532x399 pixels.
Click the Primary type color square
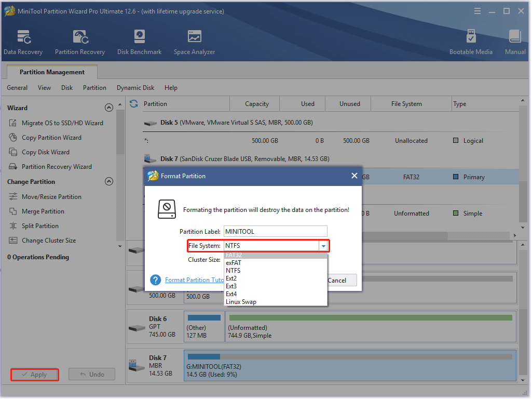[456, 177]
